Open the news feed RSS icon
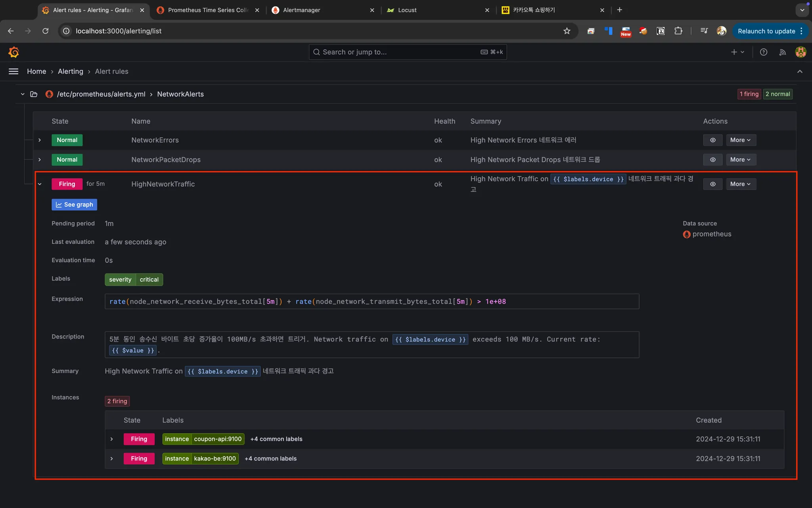 [782, 52]
